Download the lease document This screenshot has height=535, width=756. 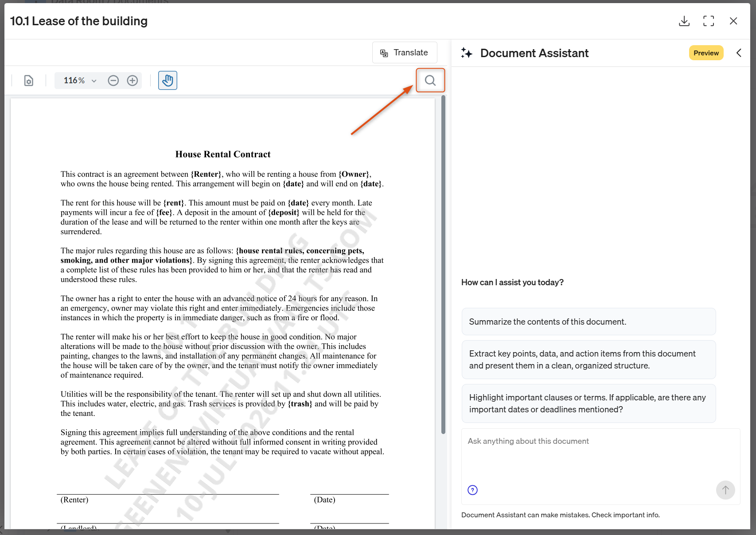click(x=684, y=21)
